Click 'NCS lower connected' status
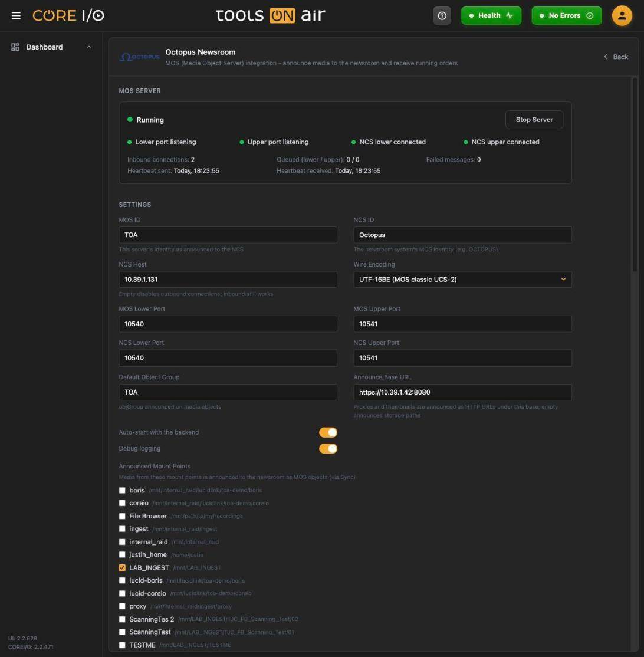Image resolution: width=644 pixels, height=657 pixels. [393, 142]
